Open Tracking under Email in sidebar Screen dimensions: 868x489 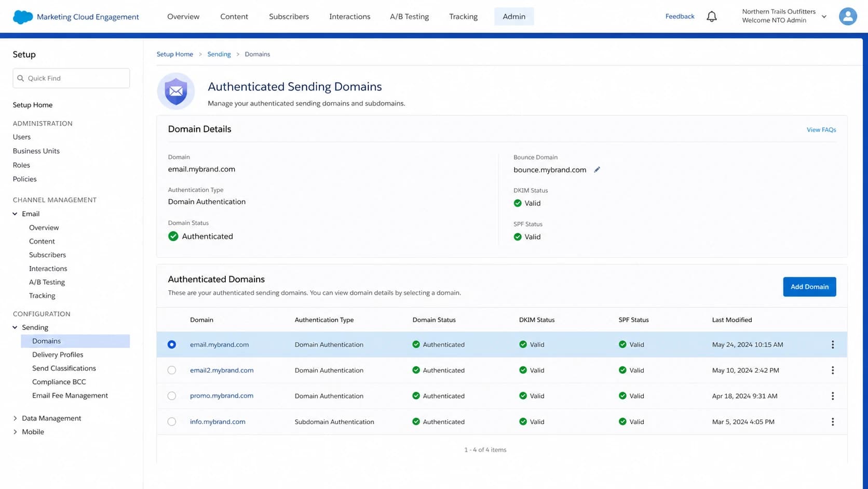[x=42, y=296]
